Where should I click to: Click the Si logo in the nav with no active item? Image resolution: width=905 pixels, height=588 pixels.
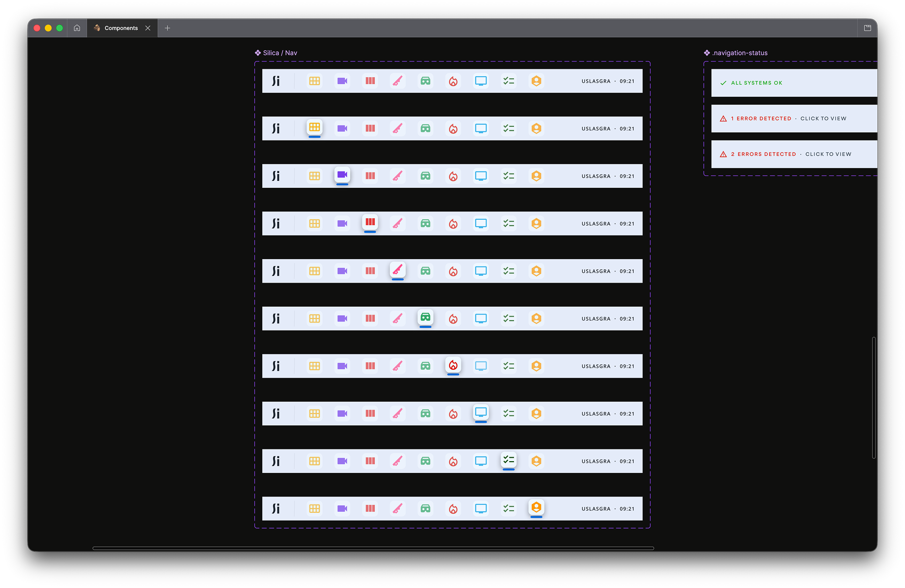click(276, 81)
